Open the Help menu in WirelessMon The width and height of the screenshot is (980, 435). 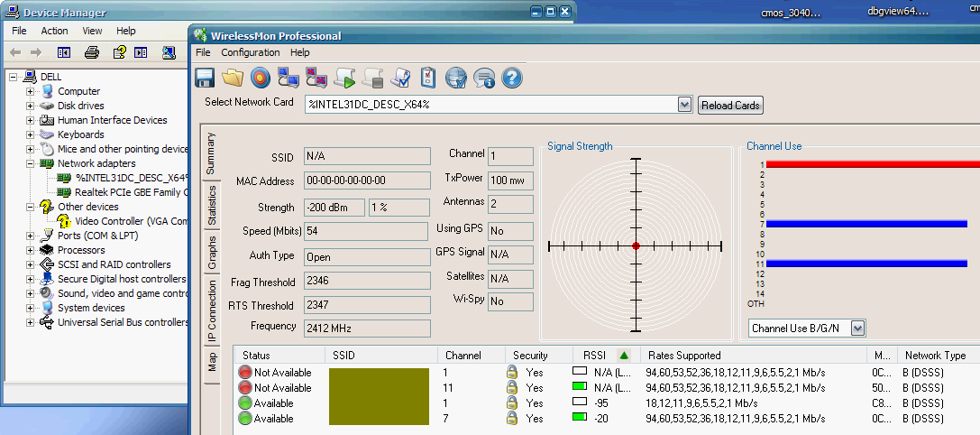tap(300, 52)
